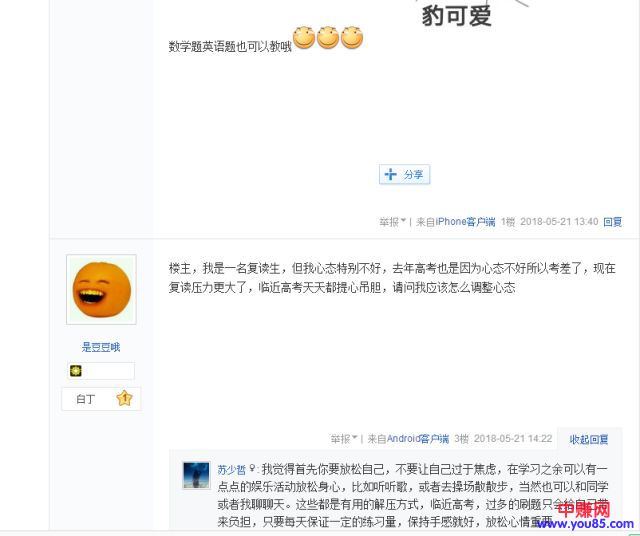Screen dimensions: 640x536
Task: Click the middle smiley emoji
Action: coord(328,38)
